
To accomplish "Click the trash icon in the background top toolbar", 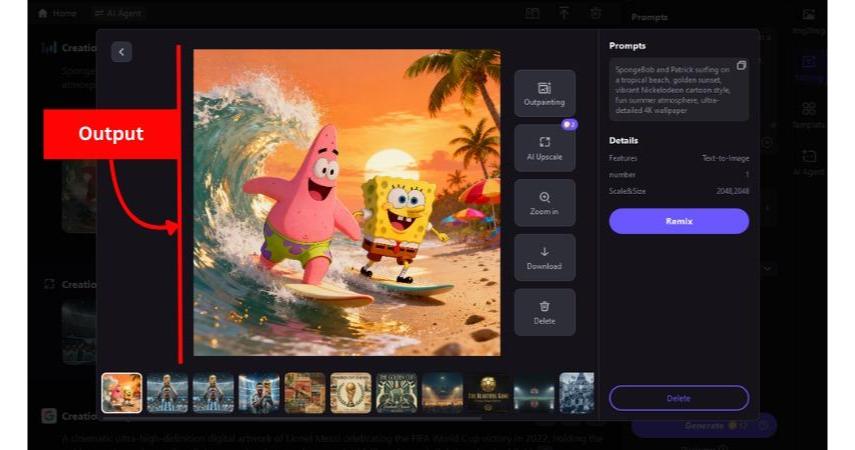I will (595, 13).
